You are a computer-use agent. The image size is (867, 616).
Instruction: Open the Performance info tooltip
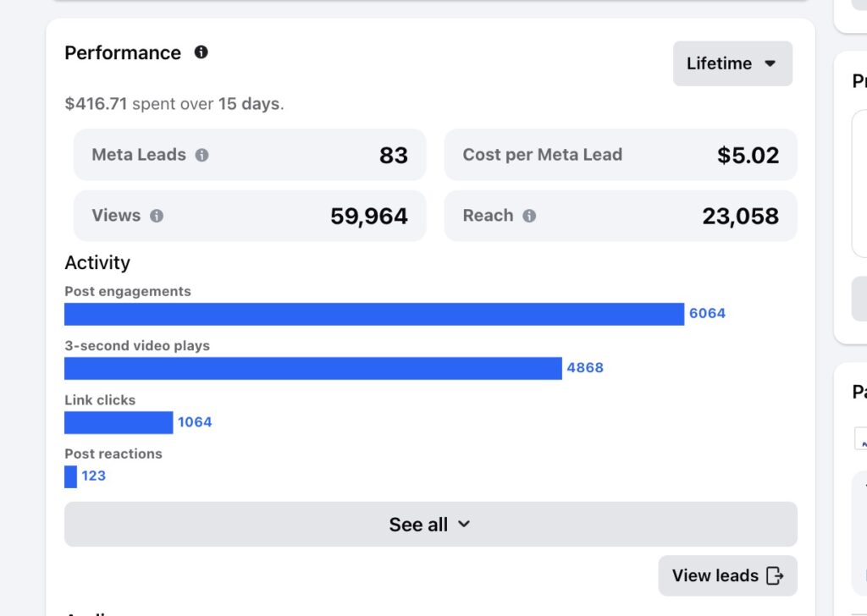[201, 52]
